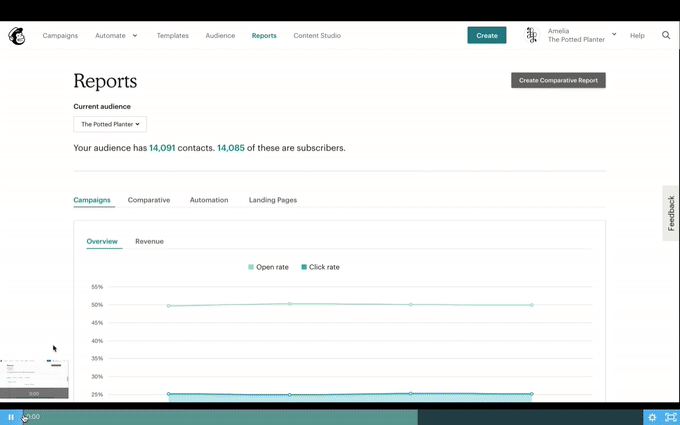This screenshot has width=680, height=425.
Task: Toggle the Click rate legend swatch
Action: point(304,267)
